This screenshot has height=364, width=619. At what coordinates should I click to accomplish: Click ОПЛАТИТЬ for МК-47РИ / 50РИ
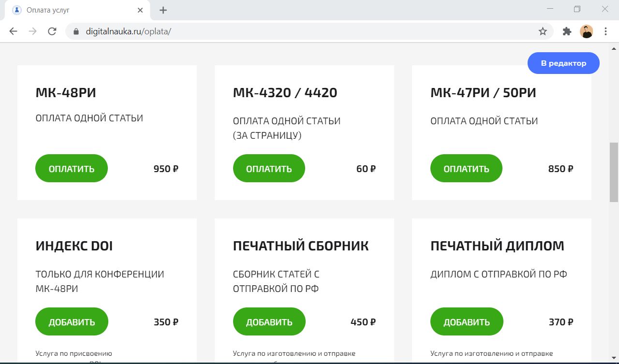466,169
